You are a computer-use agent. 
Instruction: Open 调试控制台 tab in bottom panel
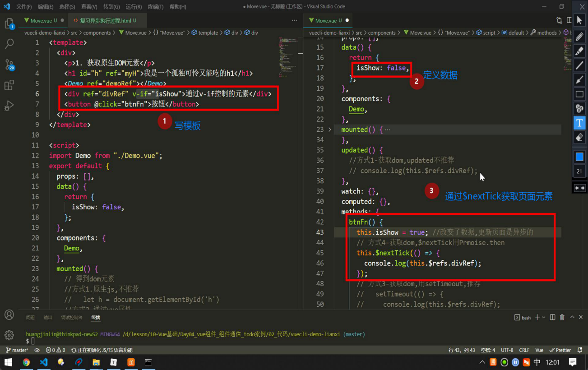coord(72,318)
